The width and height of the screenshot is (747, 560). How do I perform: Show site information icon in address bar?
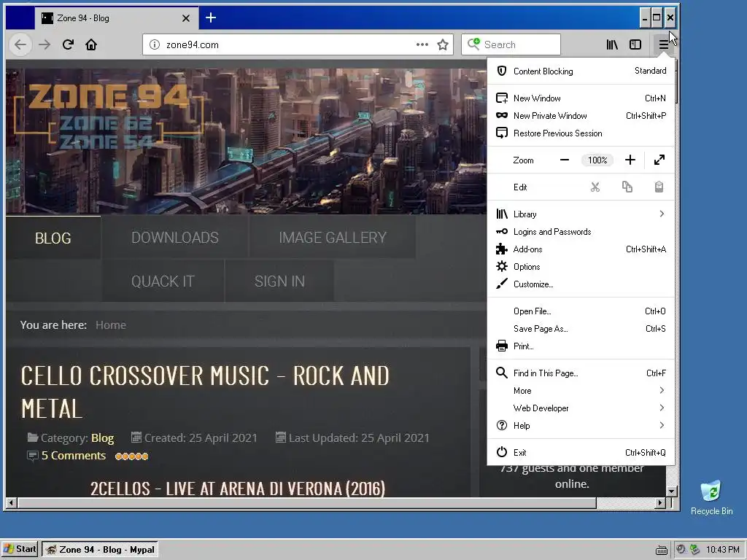click(155, 44)
